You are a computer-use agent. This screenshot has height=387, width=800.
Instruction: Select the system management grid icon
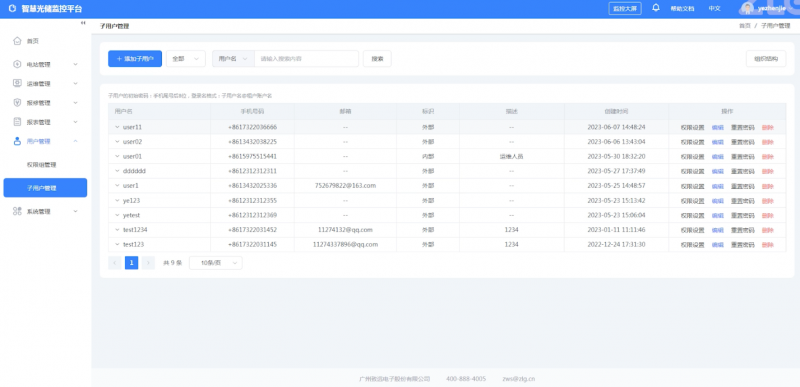[x=17, y=211]
